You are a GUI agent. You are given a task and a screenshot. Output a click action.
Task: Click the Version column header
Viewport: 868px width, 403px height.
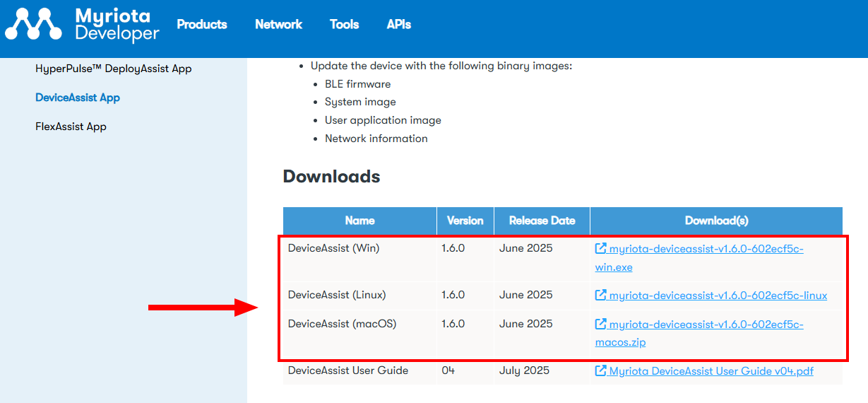point(465,221)
